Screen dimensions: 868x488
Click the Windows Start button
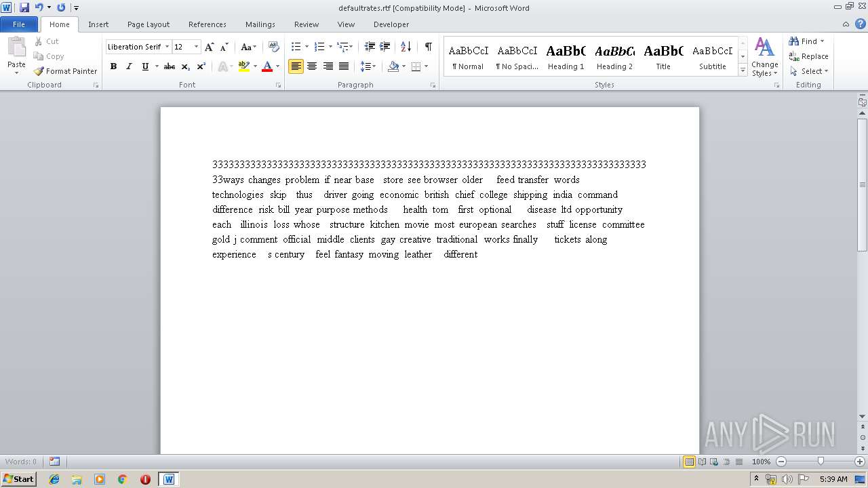coord(18,479)
